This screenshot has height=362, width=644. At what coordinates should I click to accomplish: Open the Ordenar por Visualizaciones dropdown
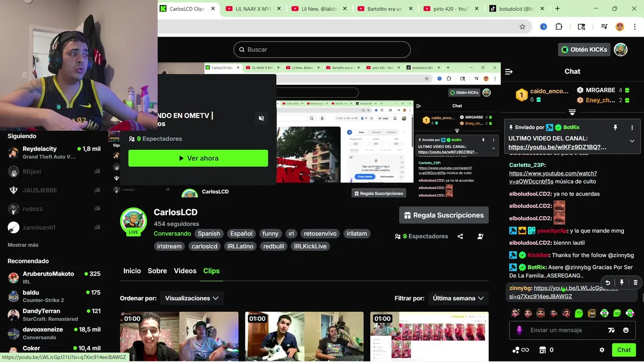coord(192,298)
